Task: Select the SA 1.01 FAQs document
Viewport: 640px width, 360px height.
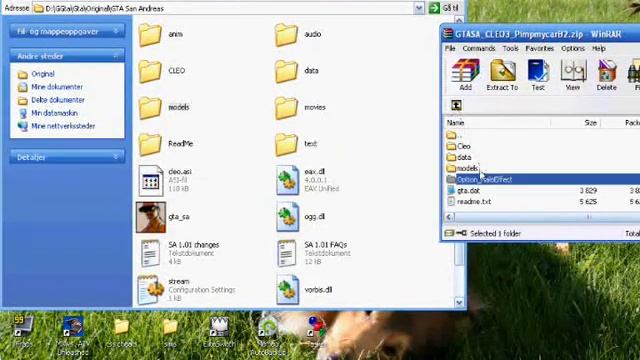Action: point(313,253)
